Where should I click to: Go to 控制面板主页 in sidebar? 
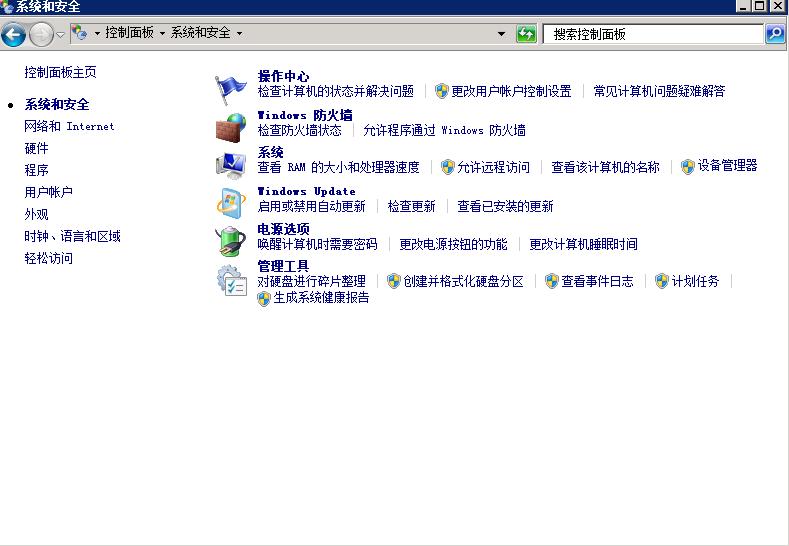pyautogui.click(x=60, y=72)
